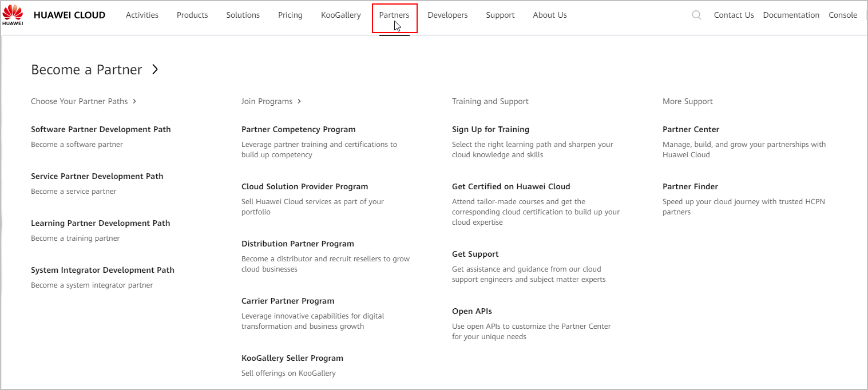The image size is (868, 390).
Task: Click the Contact Us link
Action: click(734, 15)
